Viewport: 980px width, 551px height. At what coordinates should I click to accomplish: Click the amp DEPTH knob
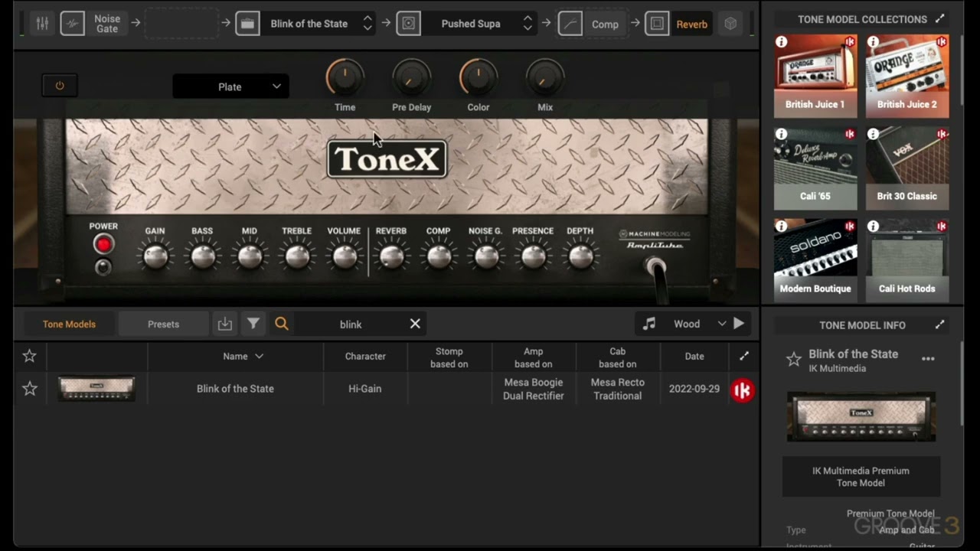point(580,256)
